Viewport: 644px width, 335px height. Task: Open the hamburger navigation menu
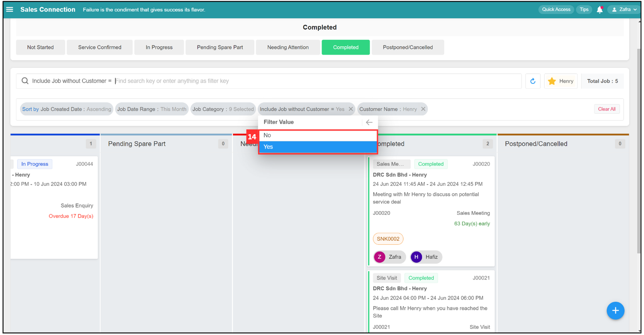tap(10, 9)
